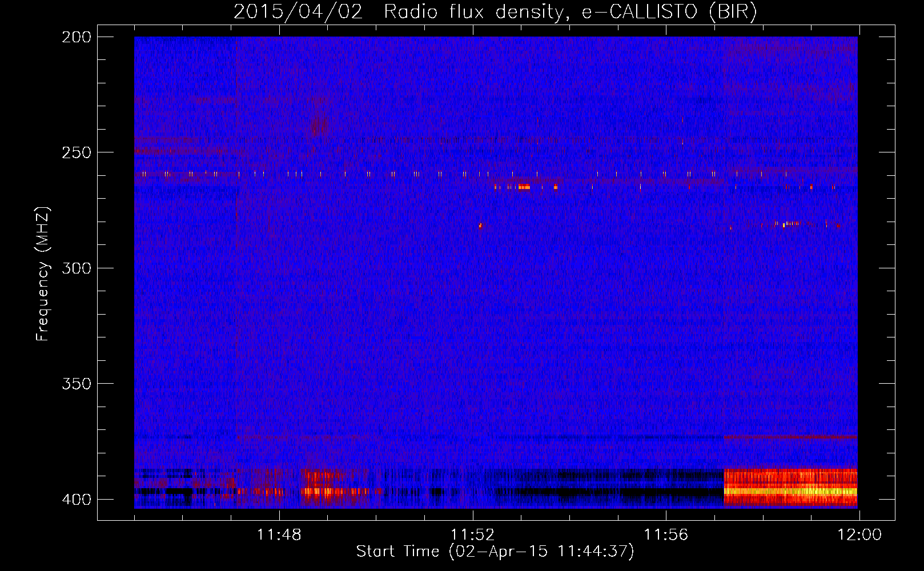This screenshot has width=924, height=571.
Task: Click the "Frequency (MHZ)" axis label
Action: 42,274
